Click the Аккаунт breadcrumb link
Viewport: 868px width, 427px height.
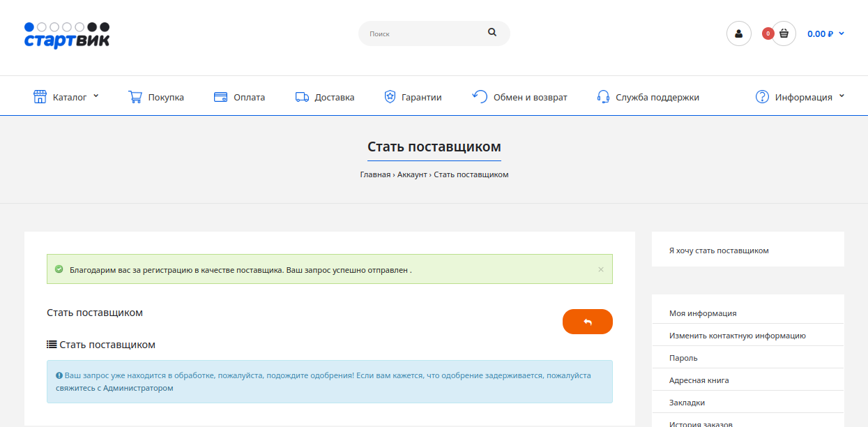coord(412,174)
